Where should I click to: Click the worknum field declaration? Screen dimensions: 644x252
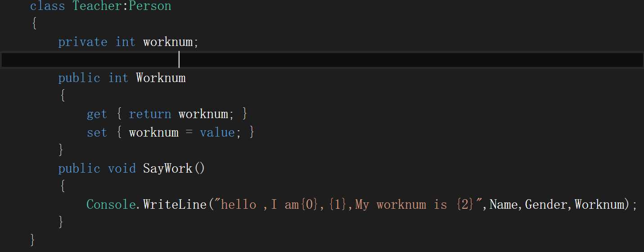point(168,42)
